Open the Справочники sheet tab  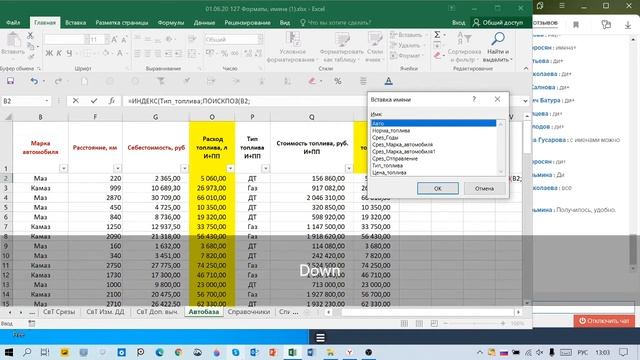(x=249, y=312)
